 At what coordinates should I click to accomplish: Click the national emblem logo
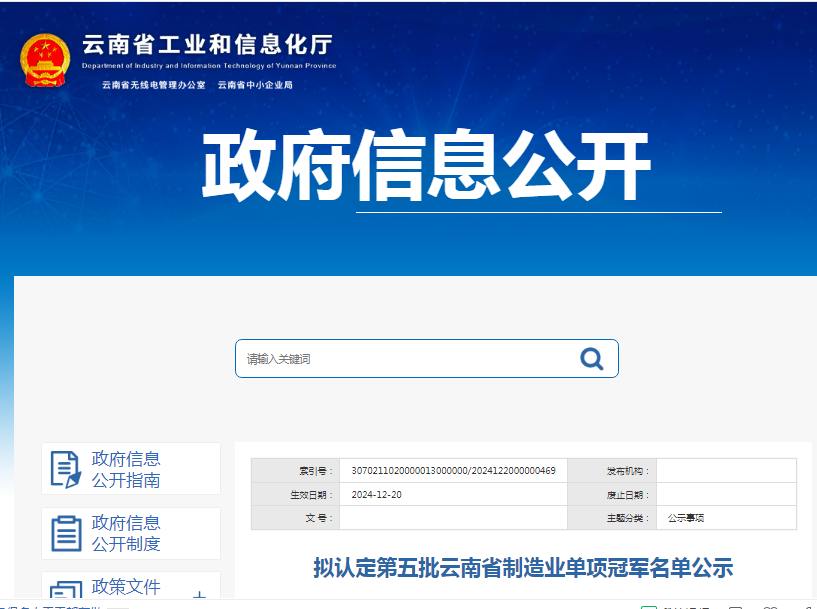coord(45,60)
